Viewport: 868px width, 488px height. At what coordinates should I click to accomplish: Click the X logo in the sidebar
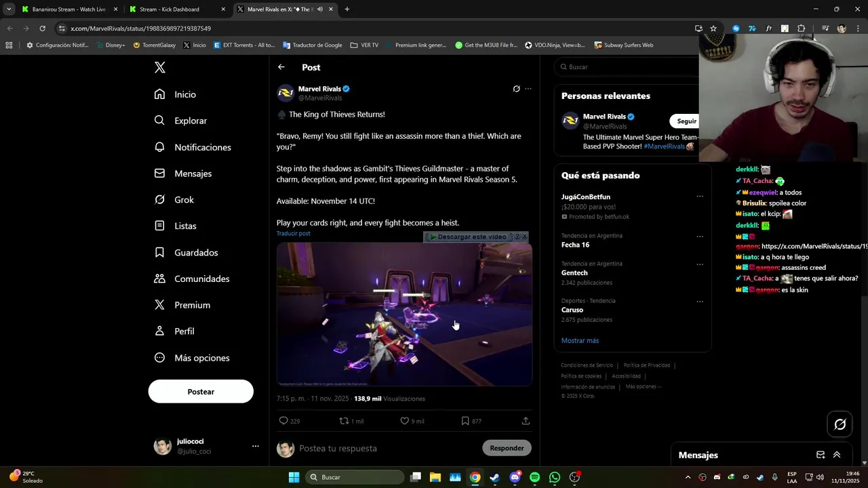coord(159,67)
